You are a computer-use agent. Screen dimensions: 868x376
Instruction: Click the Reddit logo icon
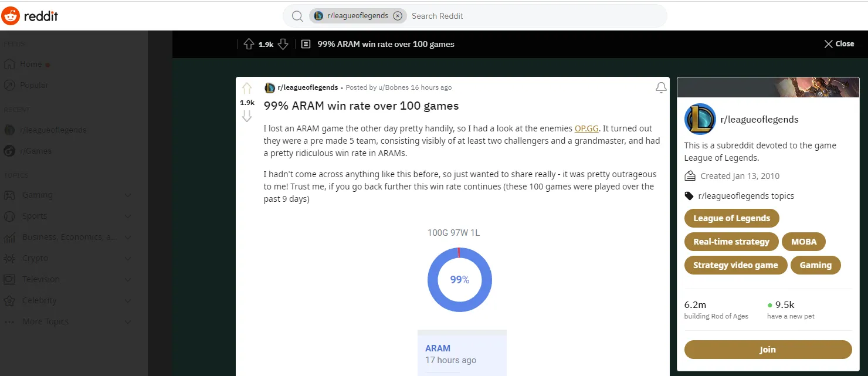coord(11,16)
